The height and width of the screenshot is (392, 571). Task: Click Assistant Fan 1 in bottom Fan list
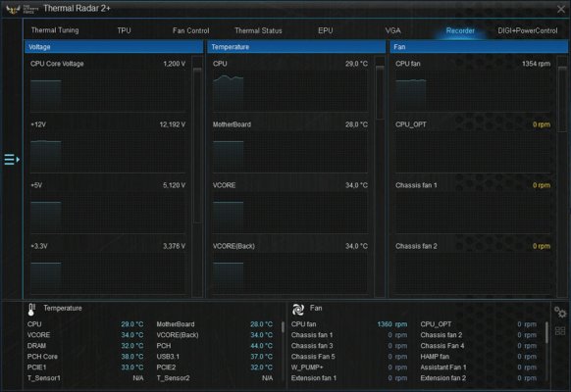pyautogui.click(x=443, y=367)
